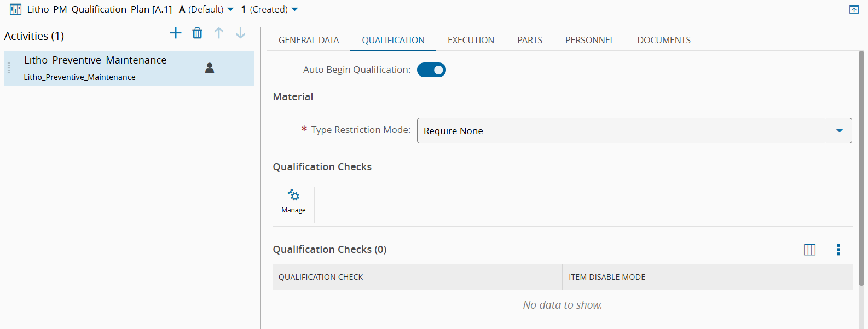
Task: Delete the selected activity via trash icon
Action: (197, 33)
